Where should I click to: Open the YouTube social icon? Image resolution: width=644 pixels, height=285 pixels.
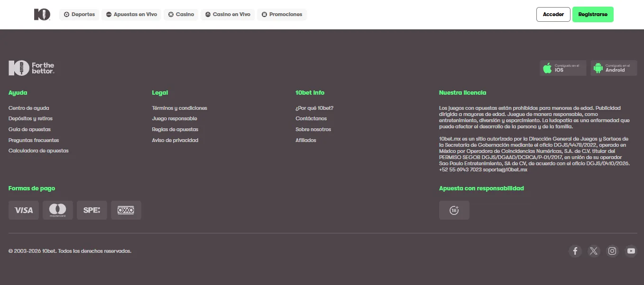[631, 251]
